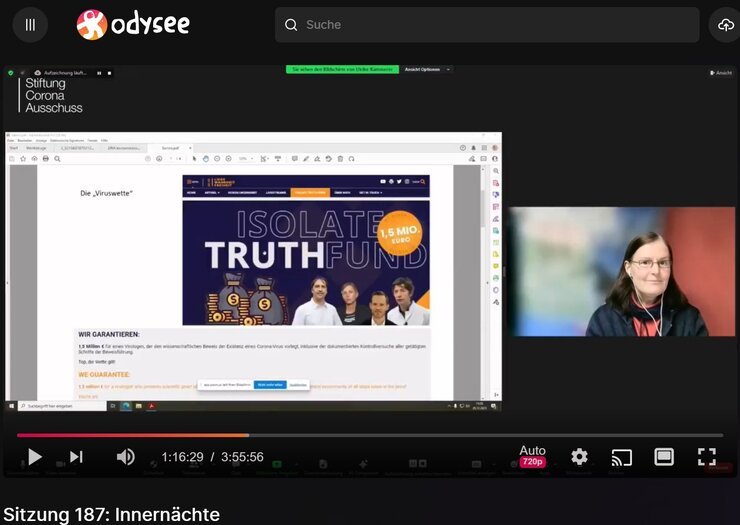Click the Windows taskbar search box
740x525 pixels.
[62, 406]
